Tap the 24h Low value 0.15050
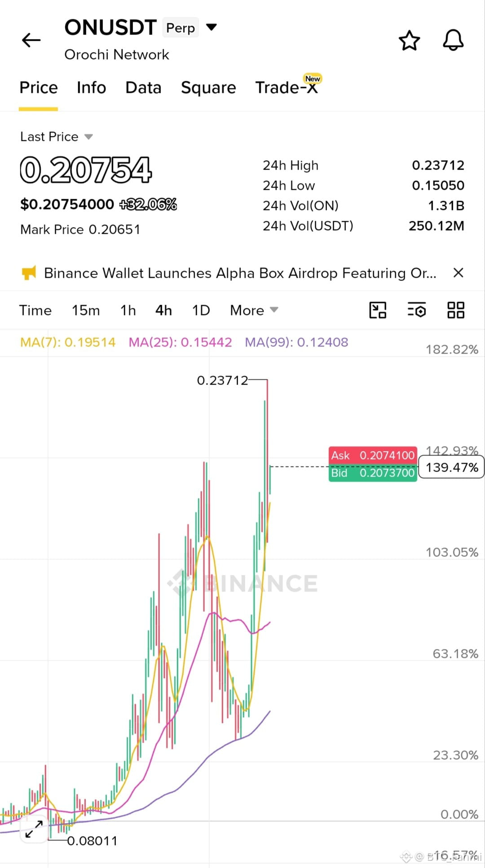 click(438, 185)
